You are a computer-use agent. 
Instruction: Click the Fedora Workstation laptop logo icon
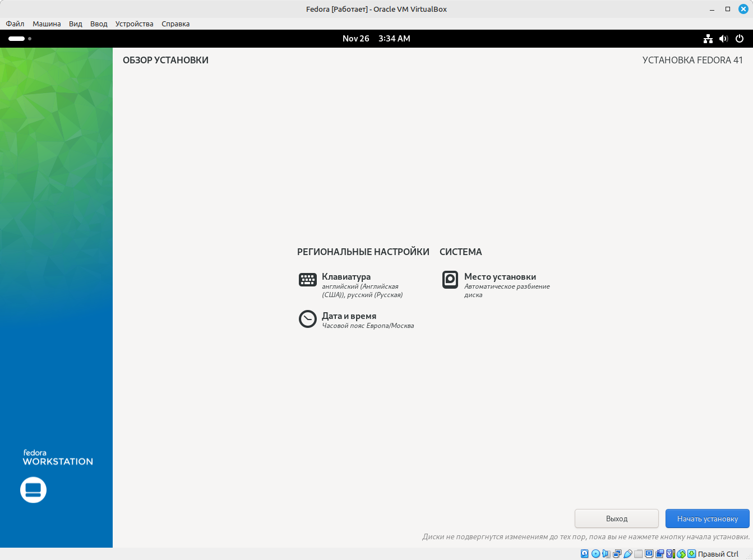point(34,490)
